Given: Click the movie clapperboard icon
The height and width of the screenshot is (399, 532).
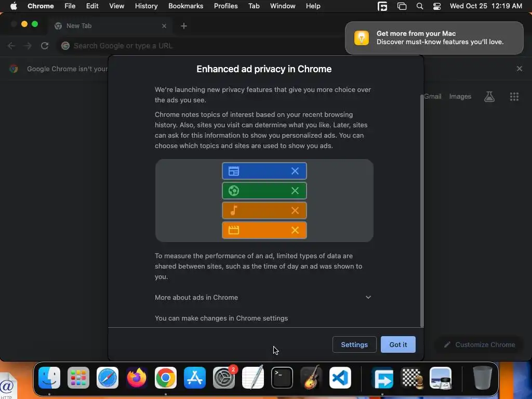Looking at the screenshot, I should [x=234, y=230].
